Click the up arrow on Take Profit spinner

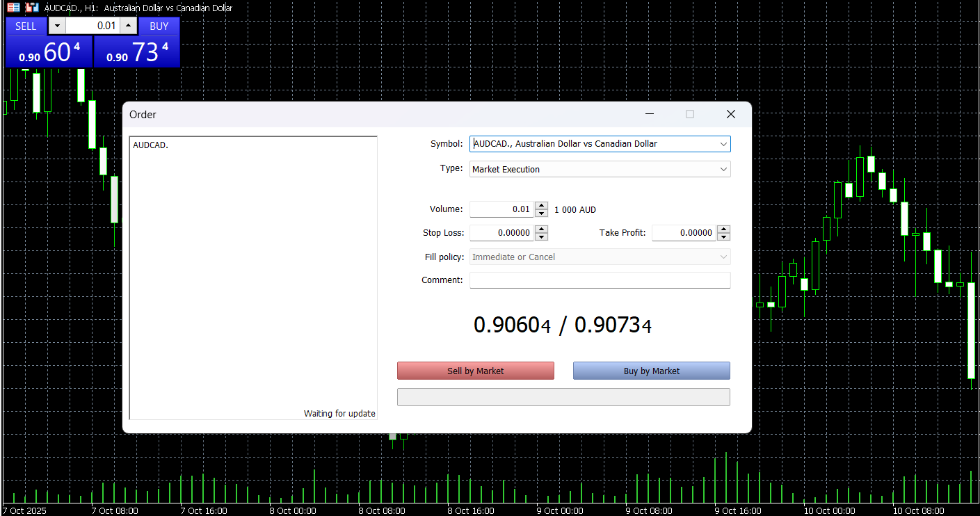(x=724, y=229)
